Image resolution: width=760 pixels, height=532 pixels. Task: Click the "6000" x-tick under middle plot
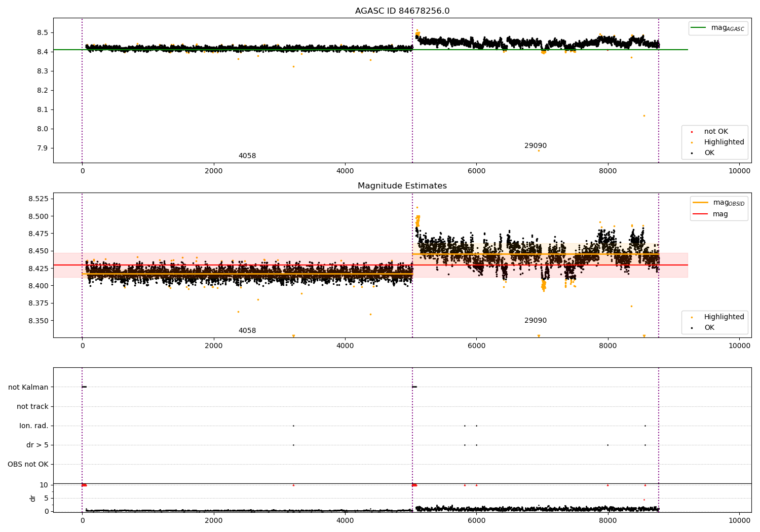pyautogui.click(x=476, y=346)
